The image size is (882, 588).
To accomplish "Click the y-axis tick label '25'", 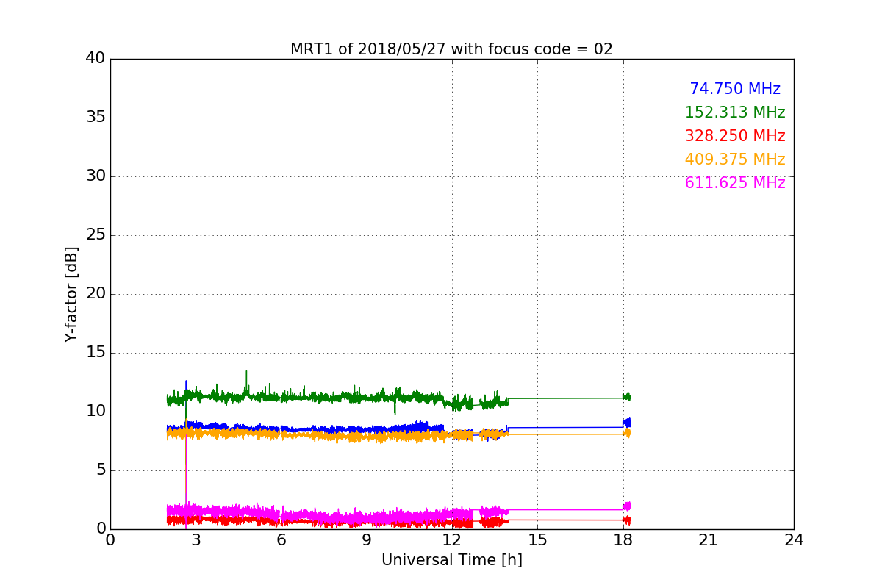I will [x=96, y=235].
